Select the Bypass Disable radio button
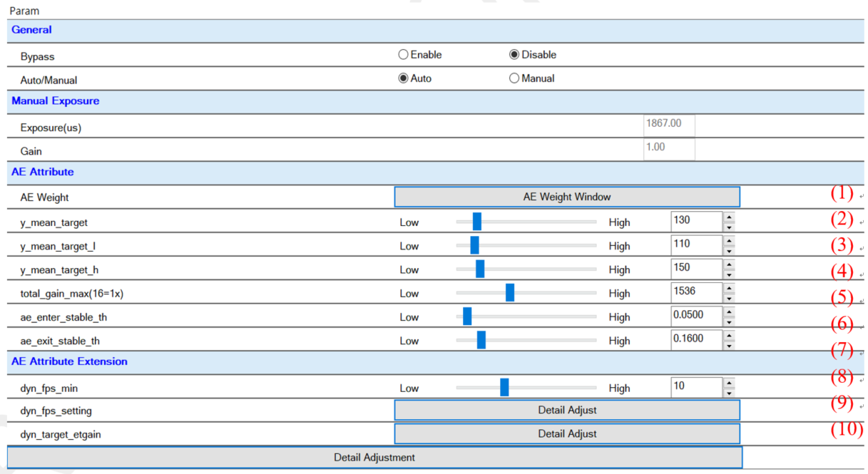This screenshot has height=474, width=868. [x=514, y=55]
